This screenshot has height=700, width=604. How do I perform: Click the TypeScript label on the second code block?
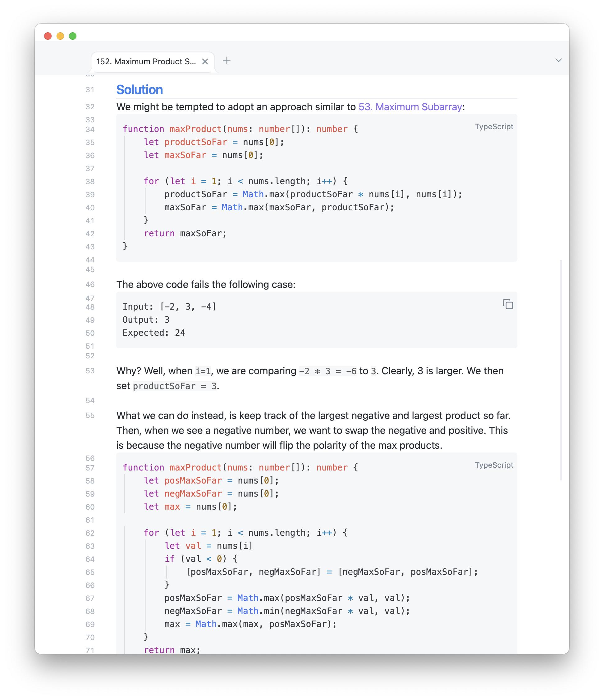click(494, 465)
